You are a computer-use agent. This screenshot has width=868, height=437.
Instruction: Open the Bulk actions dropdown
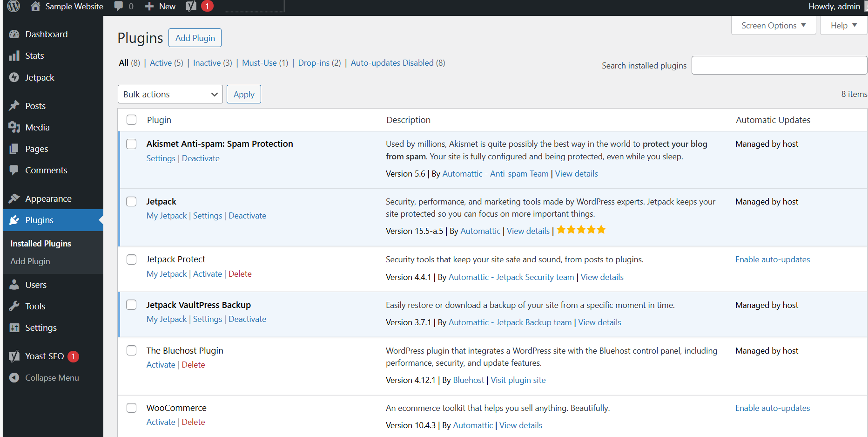170,94
